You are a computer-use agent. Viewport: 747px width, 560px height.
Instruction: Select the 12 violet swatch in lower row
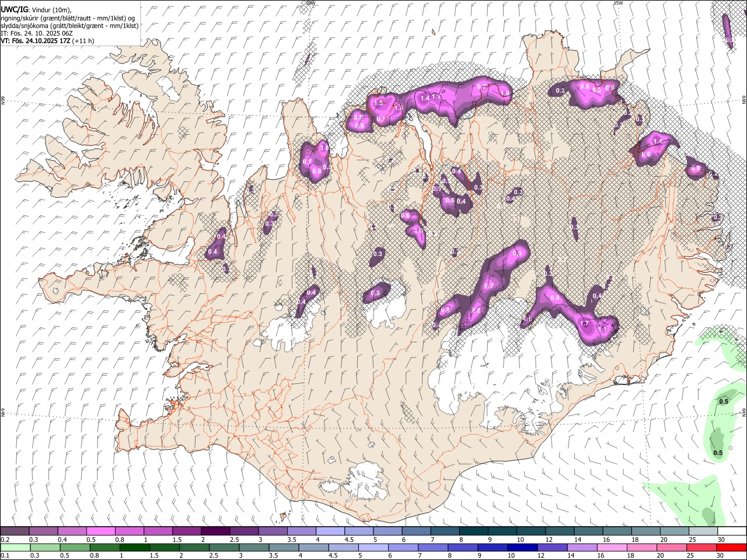click(x=551, y=547)
